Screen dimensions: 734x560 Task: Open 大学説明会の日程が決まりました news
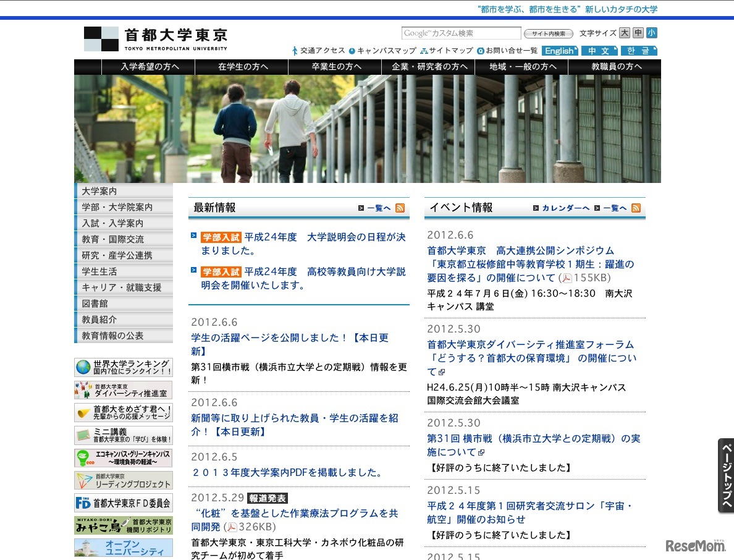point(303,244)
